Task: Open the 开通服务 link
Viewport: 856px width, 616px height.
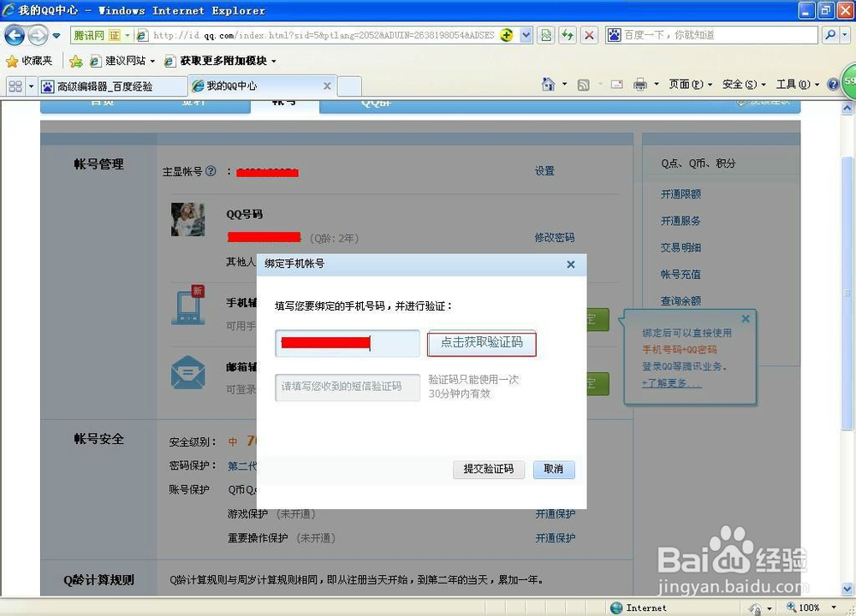Action: click(x=681, y=221)
